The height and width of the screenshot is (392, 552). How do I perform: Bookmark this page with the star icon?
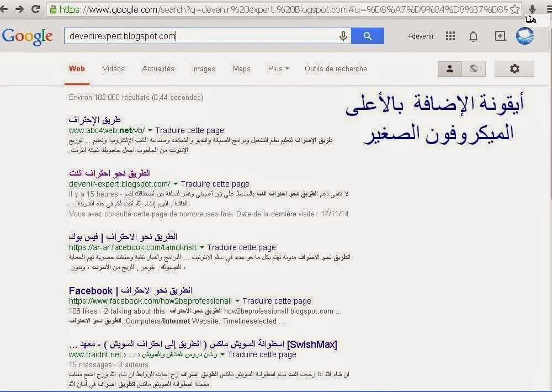click(x=514, y=9)
